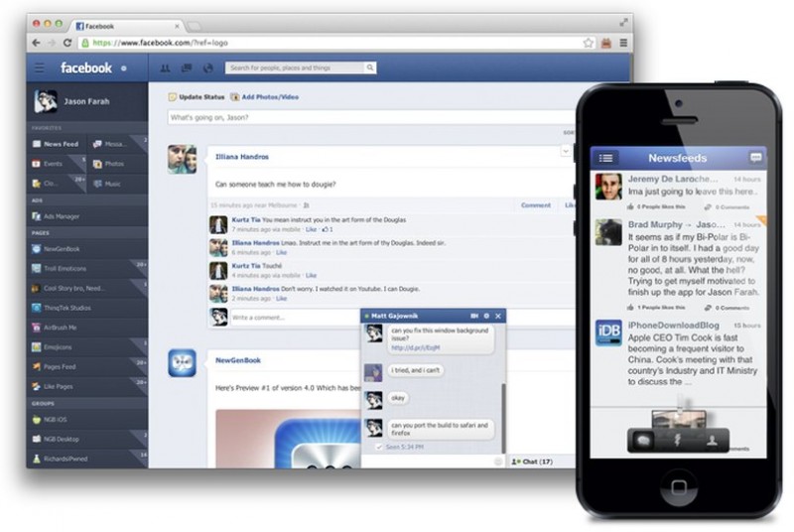Image resolution: width=794 pixels, height=532 pixels.
Task: Open the hamburger menu beside the facebook logo
Action: coord(39,67)
